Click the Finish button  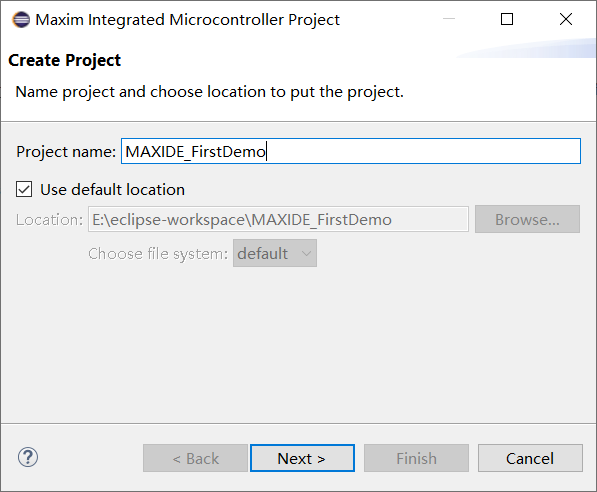point(416,458)
